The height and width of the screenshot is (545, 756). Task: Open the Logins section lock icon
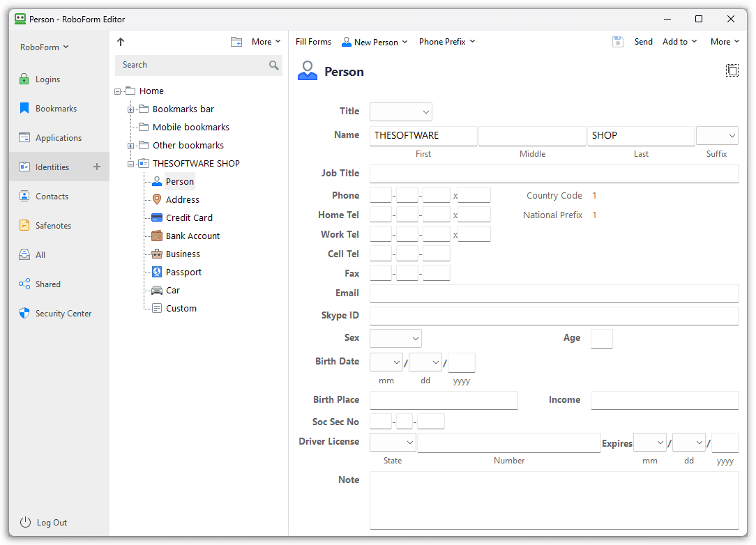[x=24, y=79]
